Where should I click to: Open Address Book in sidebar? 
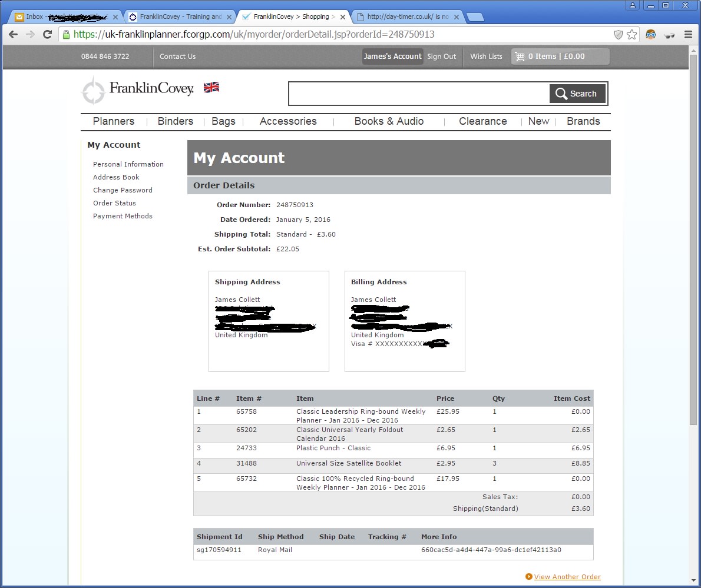116,177
